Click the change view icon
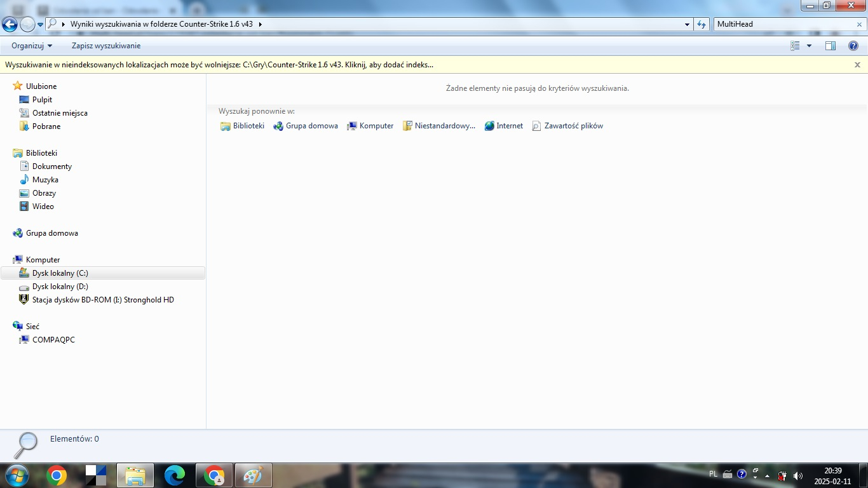This screenshot has height=488, width=868. pyautogui.click(x=795, y=46)
